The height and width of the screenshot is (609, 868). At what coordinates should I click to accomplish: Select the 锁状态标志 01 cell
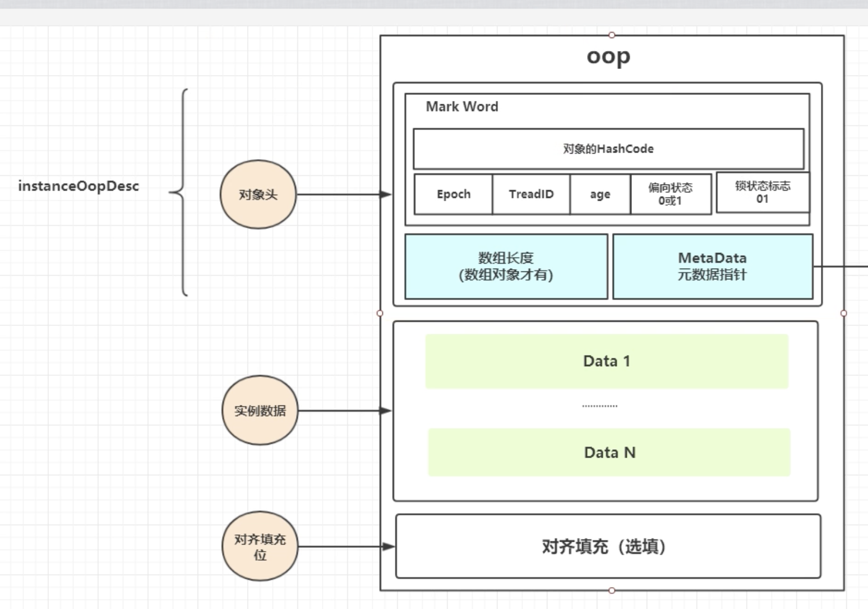tap(763, 192)
